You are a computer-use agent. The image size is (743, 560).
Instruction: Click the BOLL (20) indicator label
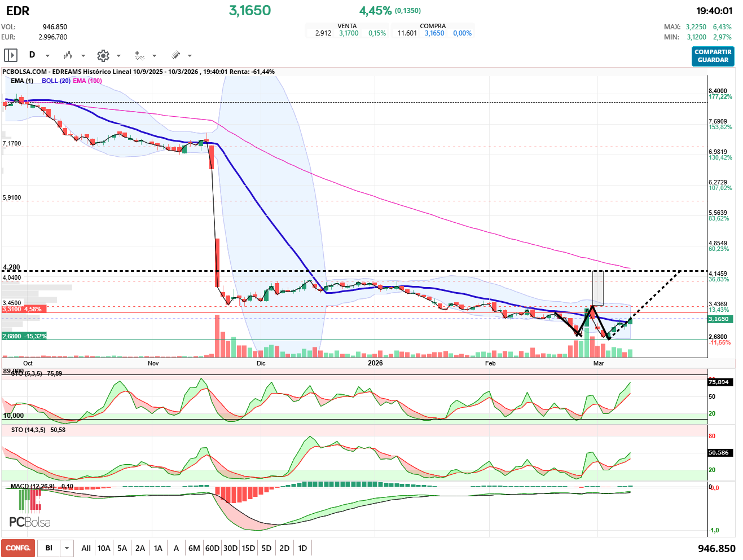[56, 81]
